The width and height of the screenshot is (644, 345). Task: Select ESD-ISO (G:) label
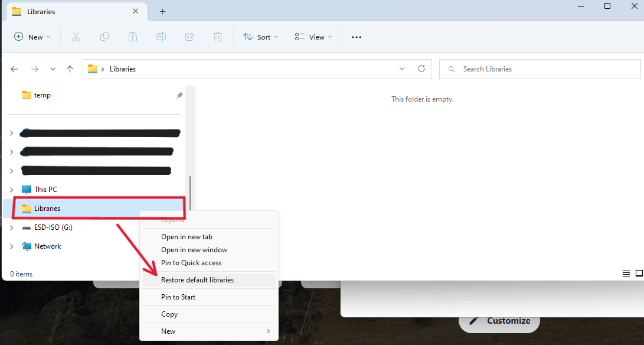[53, 227]
